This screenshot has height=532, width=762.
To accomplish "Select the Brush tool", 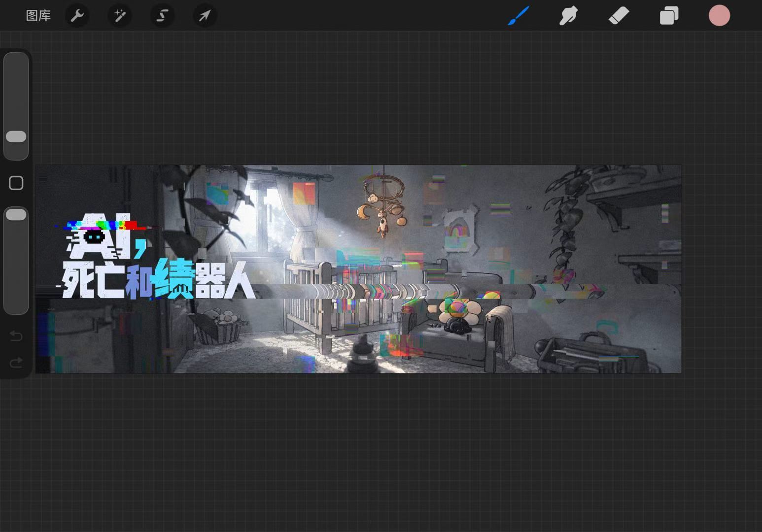I will pos(519,16).
